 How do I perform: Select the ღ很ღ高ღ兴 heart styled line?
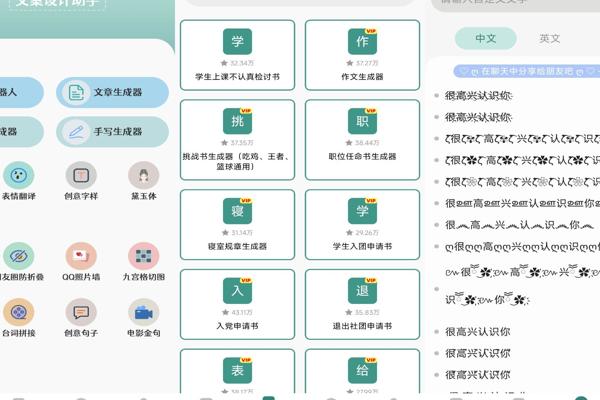pyautogui.click(x=522, y=247)
